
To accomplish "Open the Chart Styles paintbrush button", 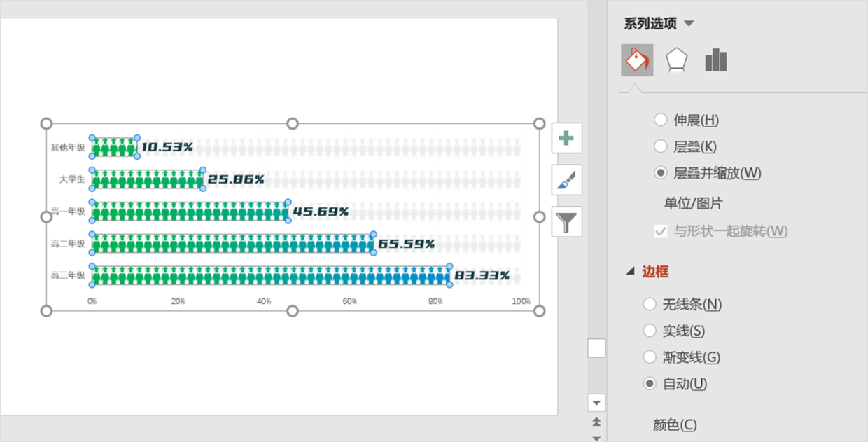I will coord(566,181).
